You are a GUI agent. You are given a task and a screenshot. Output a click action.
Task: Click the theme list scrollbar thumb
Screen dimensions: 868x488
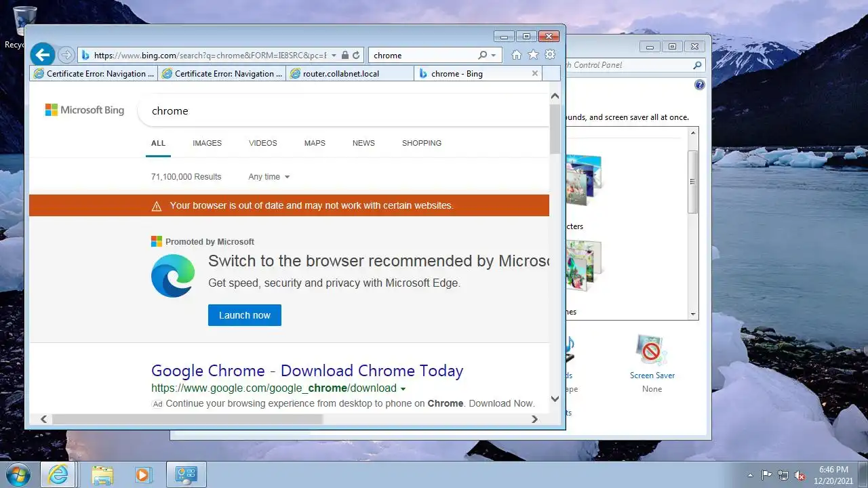pyautogui.click(x=693, y=182)
